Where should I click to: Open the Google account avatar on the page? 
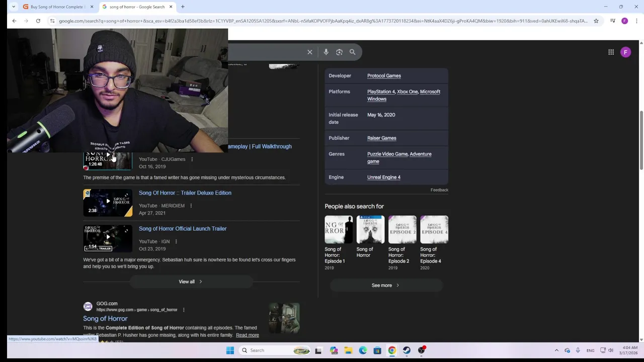coord(626,52)
